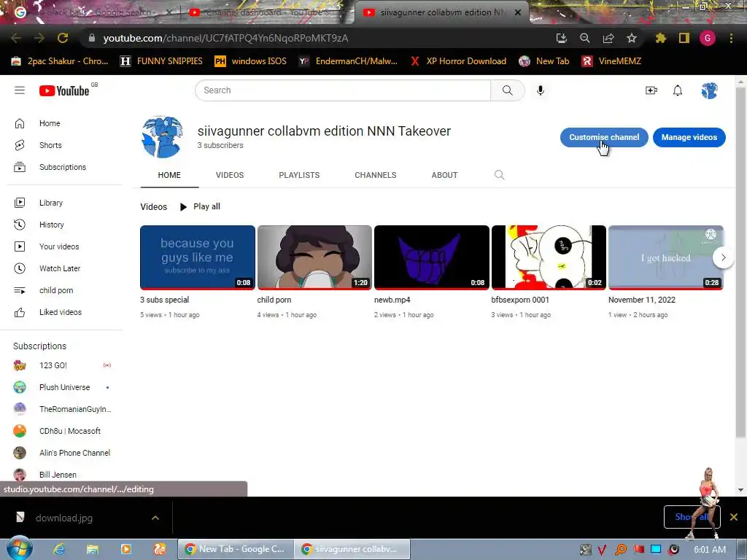747x560 pixels.
Task: Open the Plush Universe subscription
Action: click(64, 387)
